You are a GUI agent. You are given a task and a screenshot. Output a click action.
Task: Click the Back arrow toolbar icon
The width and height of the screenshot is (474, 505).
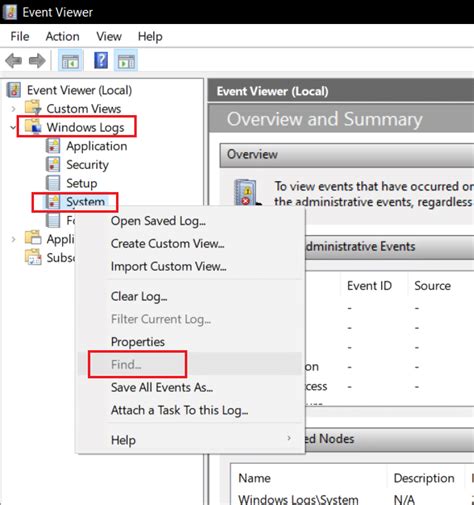pos(14,61)
